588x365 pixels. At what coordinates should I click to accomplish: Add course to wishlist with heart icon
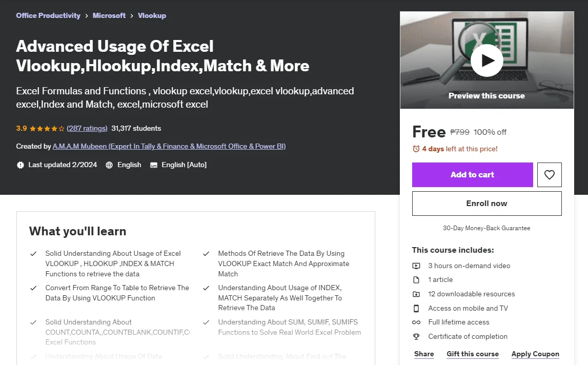(550, 175)
